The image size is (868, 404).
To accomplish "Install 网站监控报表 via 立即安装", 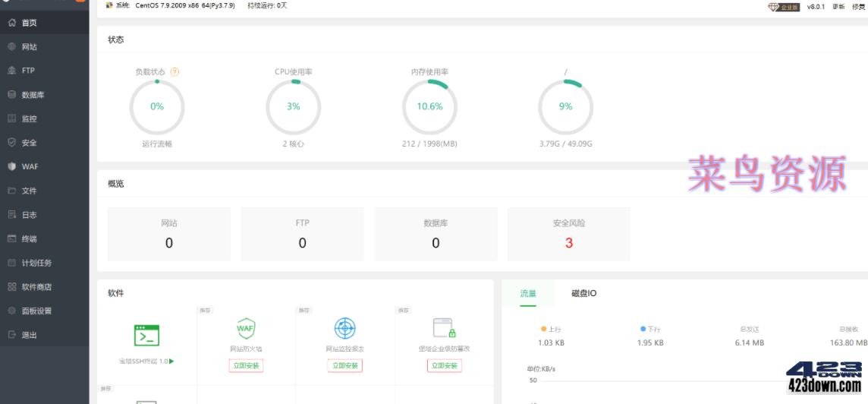I will pos(345,366).
